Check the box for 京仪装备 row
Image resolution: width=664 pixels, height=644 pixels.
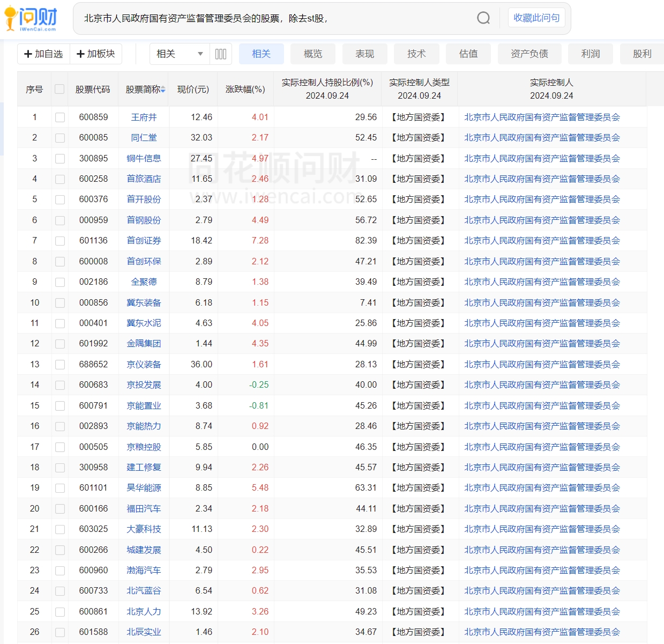point(60,365)
